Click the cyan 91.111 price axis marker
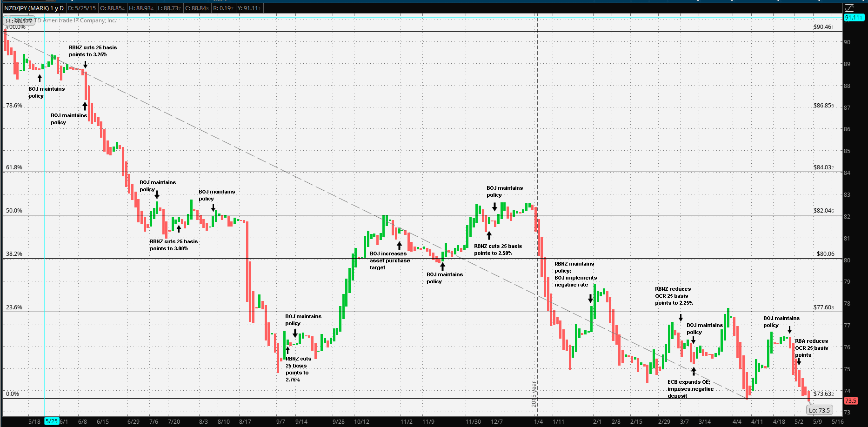 coord(854,18)
